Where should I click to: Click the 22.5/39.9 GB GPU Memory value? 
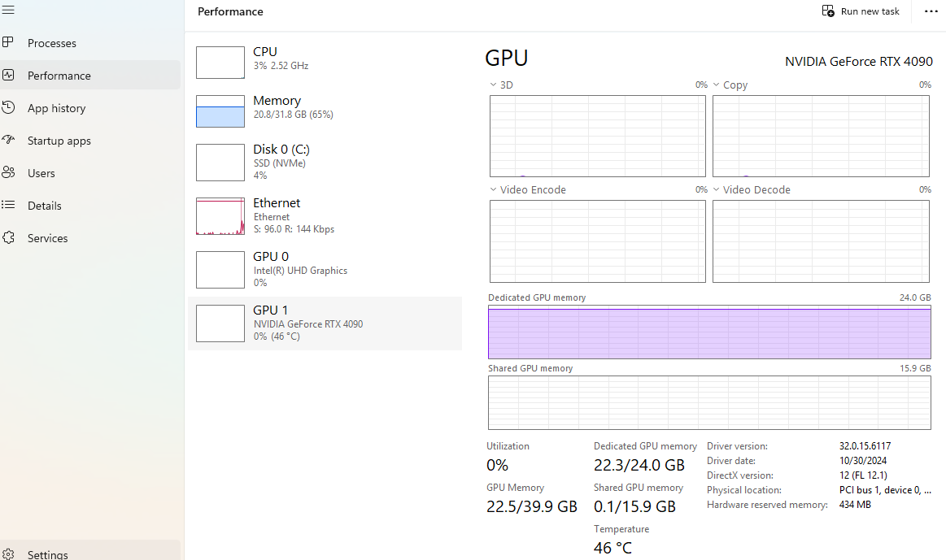pos(531,507)
